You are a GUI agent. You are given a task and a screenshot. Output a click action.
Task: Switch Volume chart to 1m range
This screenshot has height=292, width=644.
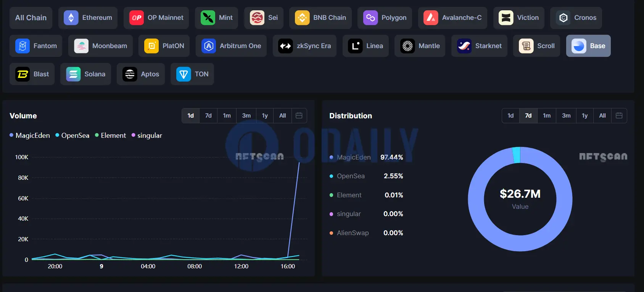[x=227, y=116]
